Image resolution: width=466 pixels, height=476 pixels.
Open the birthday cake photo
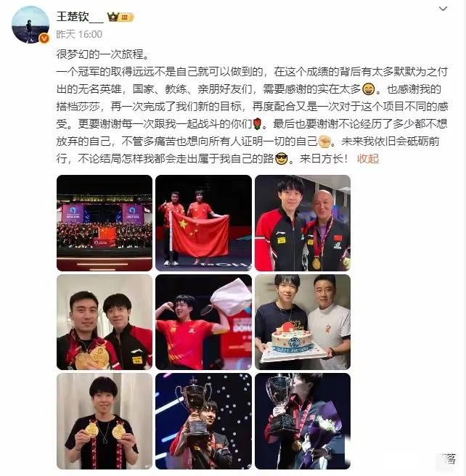coord(303,322)
